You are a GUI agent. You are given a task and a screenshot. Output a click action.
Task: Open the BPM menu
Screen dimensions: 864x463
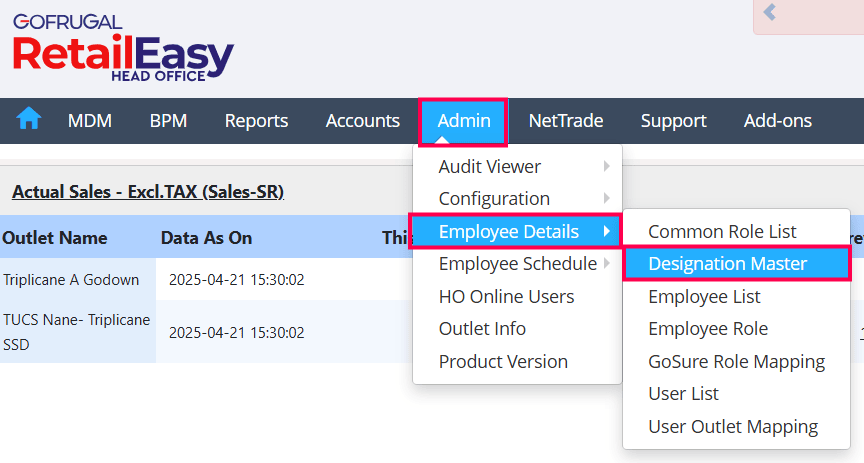click(168, 121)
